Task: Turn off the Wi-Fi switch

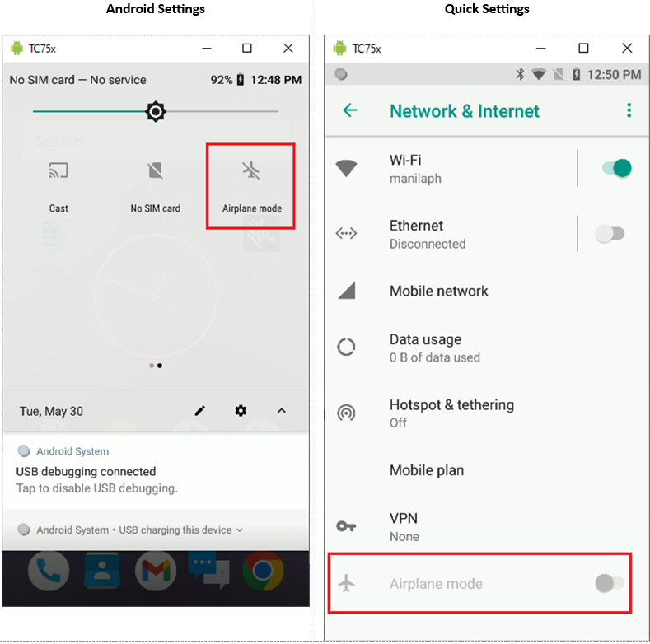Action: [x=617, y=168]
